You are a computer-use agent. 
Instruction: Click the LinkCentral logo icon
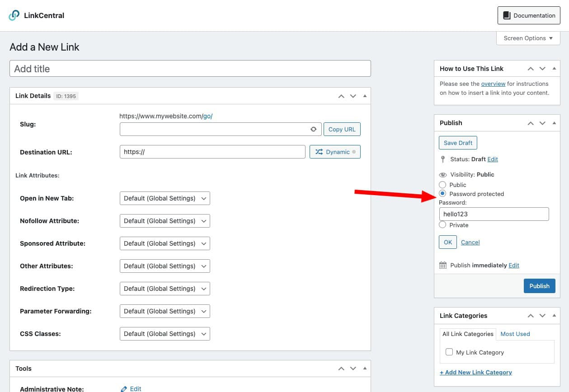click(x=14, y=15)
